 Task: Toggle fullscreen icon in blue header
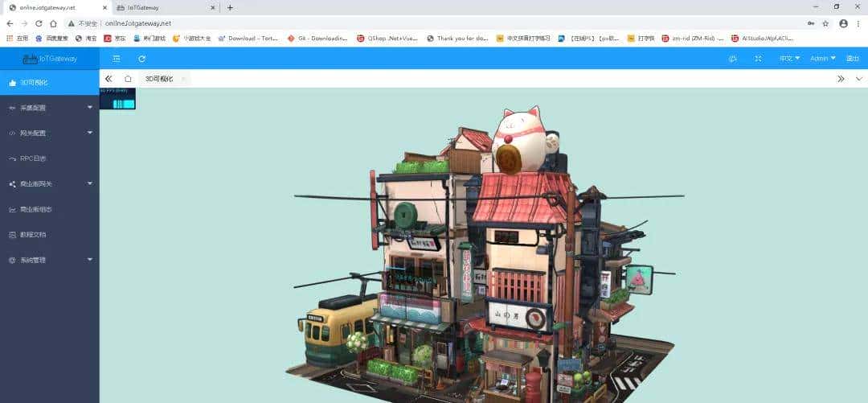(759, 58)
